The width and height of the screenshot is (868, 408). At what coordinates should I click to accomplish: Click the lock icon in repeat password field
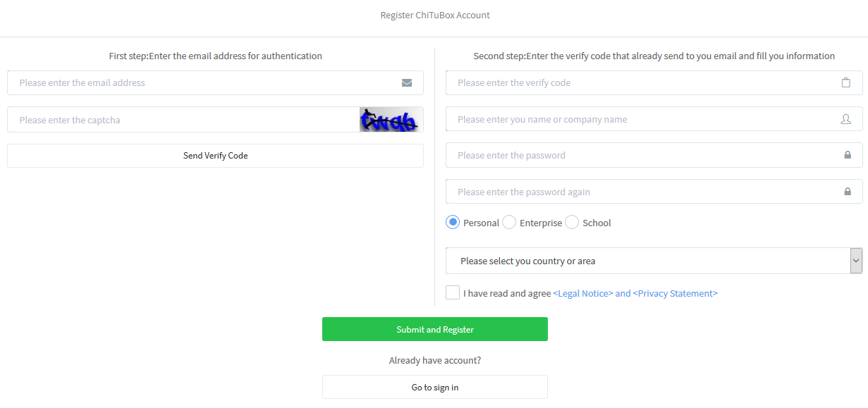[847, 192]
